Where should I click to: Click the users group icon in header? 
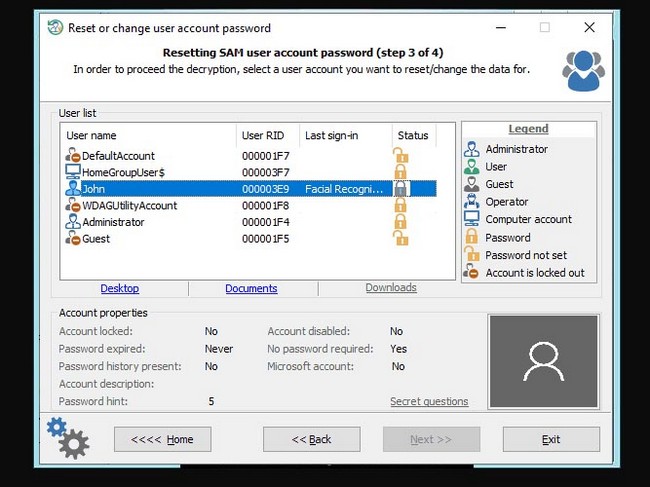[582, 68]
